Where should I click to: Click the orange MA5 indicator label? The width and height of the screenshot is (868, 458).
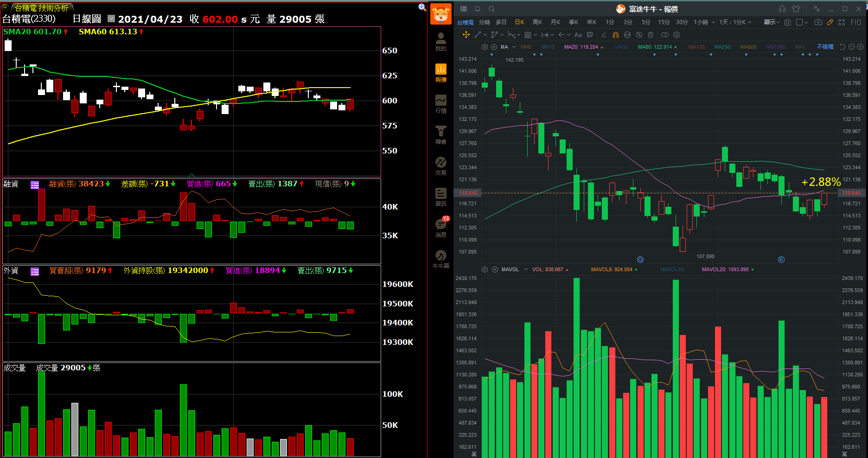pyautogui.click(x=526, y=47)
